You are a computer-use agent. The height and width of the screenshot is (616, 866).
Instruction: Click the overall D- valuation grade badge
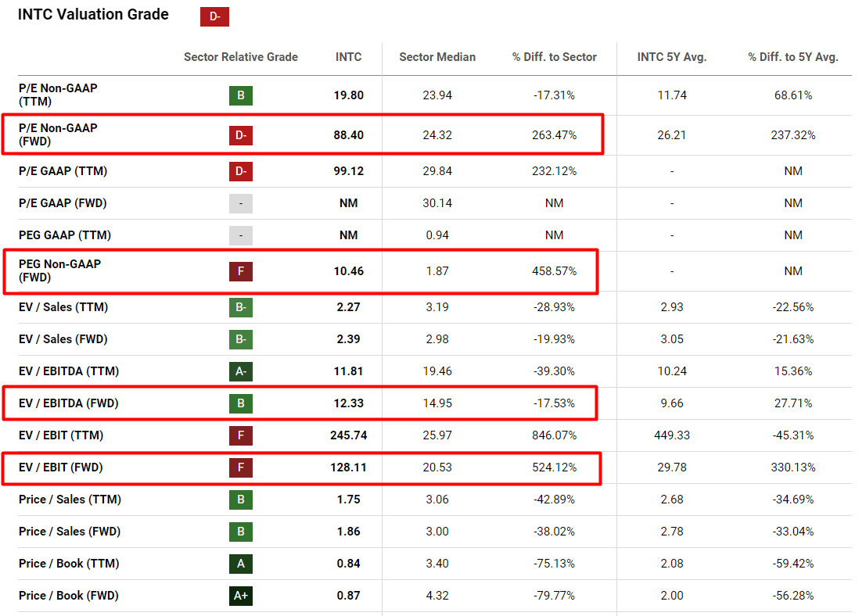coord(214,16)
